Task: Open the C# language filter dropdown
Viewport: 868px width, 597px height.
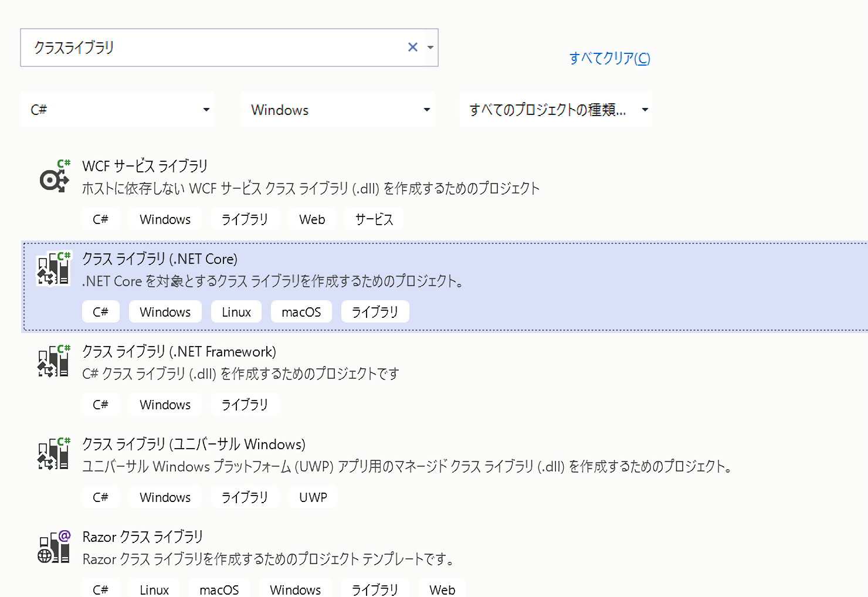Action: (x=117, y=110)
